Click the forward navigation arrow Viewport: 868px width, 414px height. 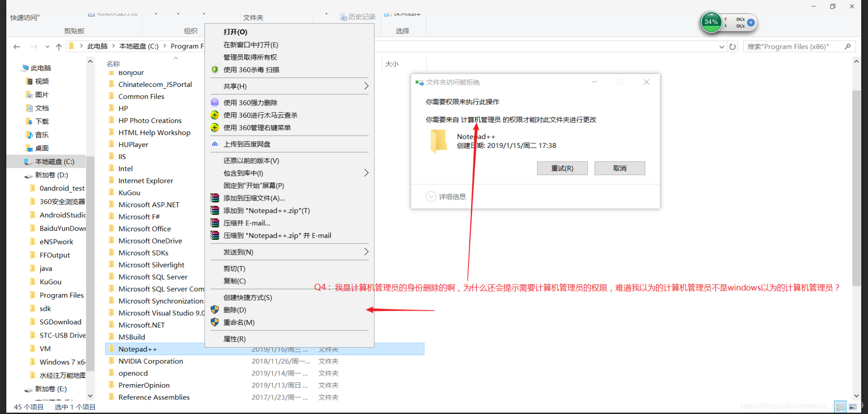[34, 47]
